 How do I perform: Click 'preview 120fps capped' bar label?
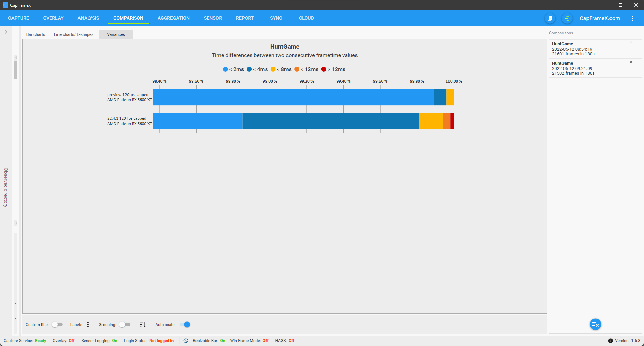click(128, 95)
